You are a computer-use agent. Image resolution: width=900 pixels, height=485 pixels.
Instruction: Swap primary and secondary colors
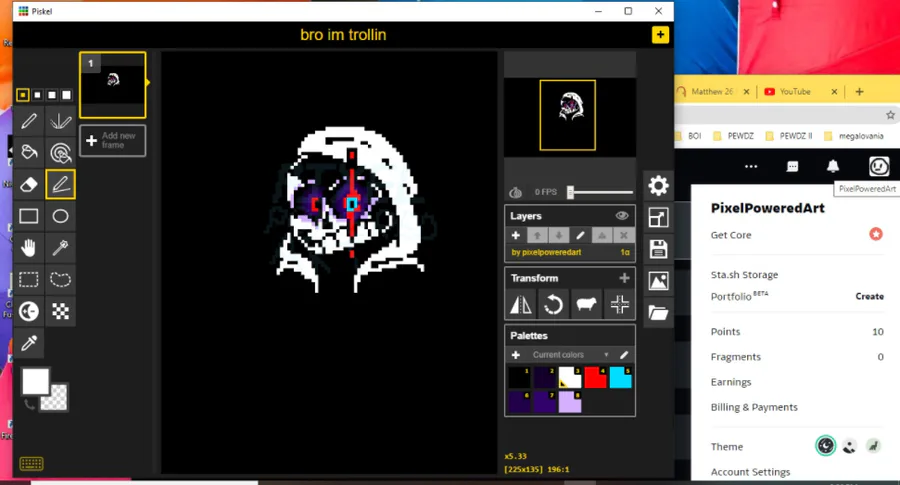pos(28,405)
